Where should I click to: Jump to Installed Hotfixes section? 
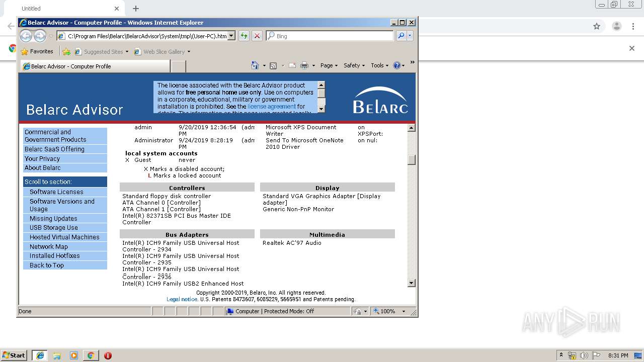(x=65, y=256)
